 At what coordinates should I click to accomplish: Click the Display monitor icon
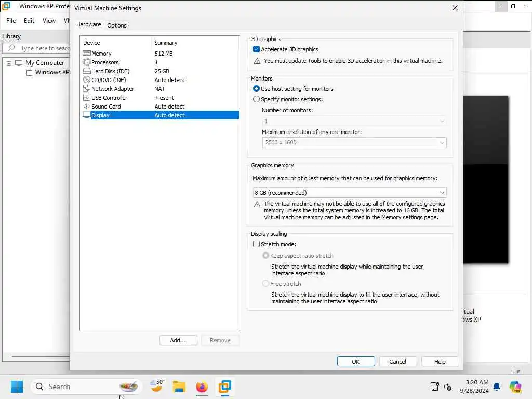pyautogui.click(x=87, y=115)
